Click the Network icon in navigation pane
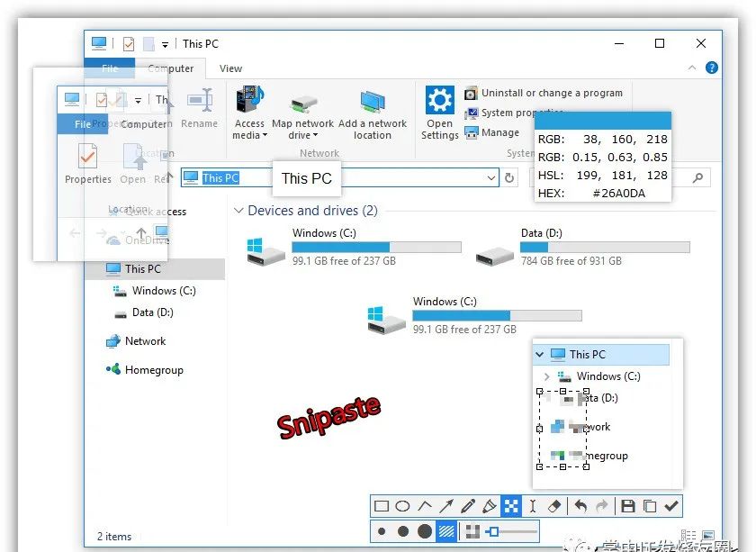 tap(112, 341)
